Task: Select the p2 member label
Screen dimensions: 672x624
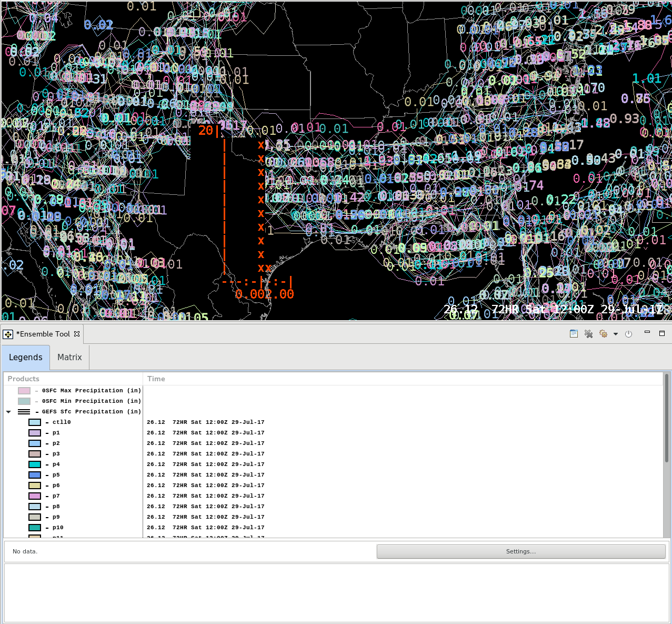Action: click(x=56, y=443)
